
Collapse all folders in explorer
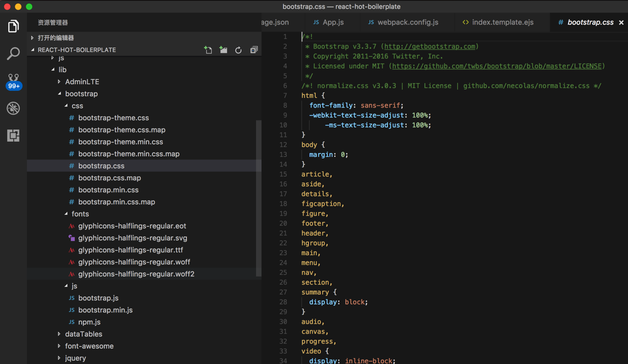(254, 50)
